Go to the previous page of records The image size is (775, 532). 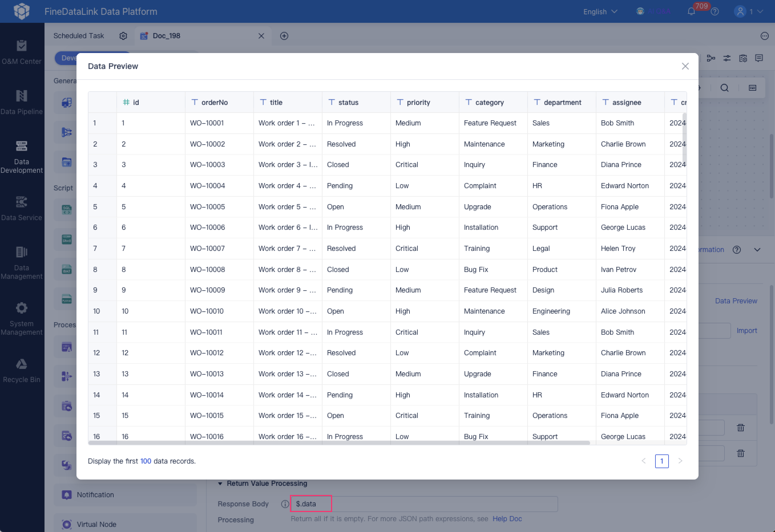pyautogui.click(x=643, y=461)
